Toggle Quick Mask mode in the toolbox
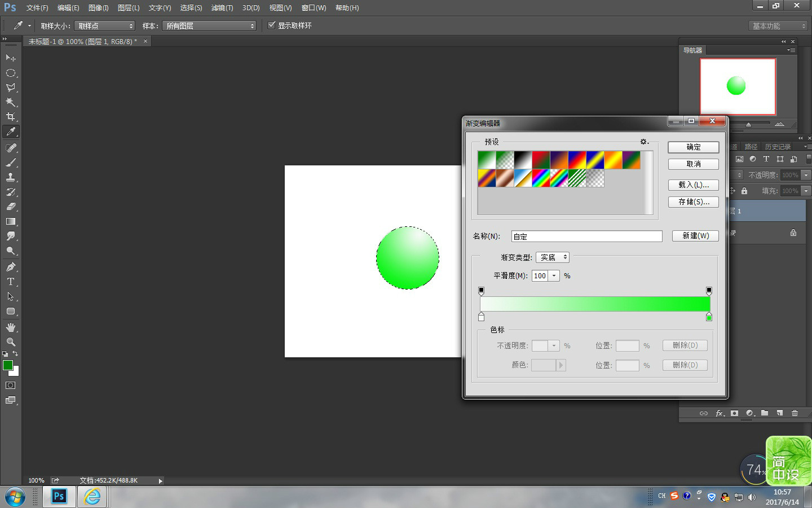The width and height of the screenshot is (812, 508). pyautogui.click(x=10, y=386)
